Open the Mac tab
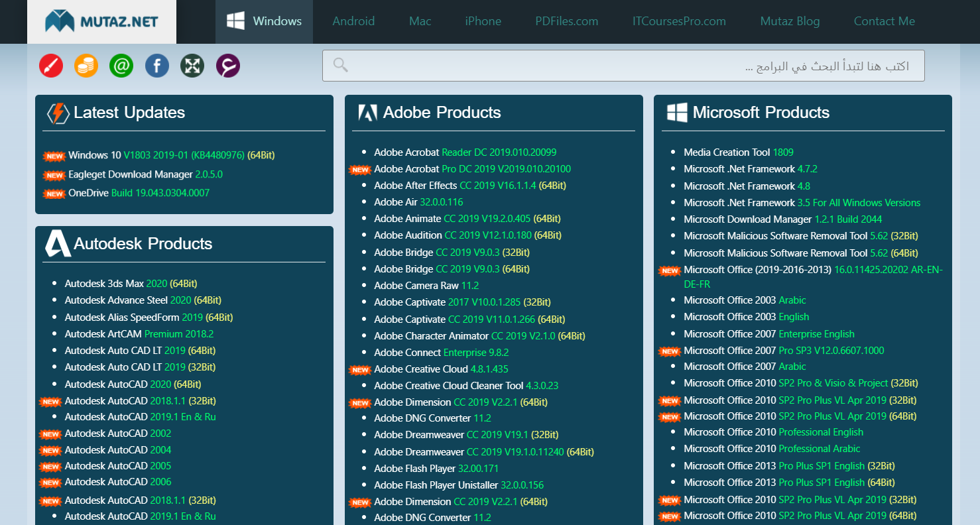Viewport: 980px width, 525px height. click(420, 21)
